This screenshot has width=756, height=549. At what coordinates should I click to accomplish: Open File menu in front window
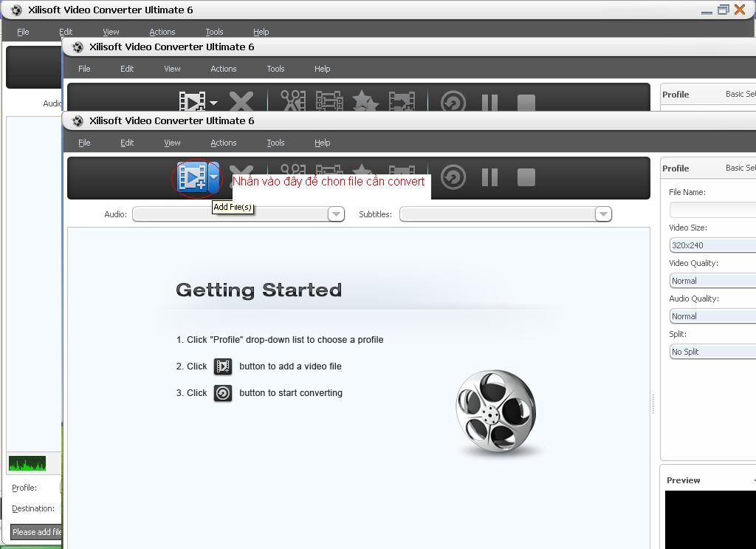[x=84, y=143]
